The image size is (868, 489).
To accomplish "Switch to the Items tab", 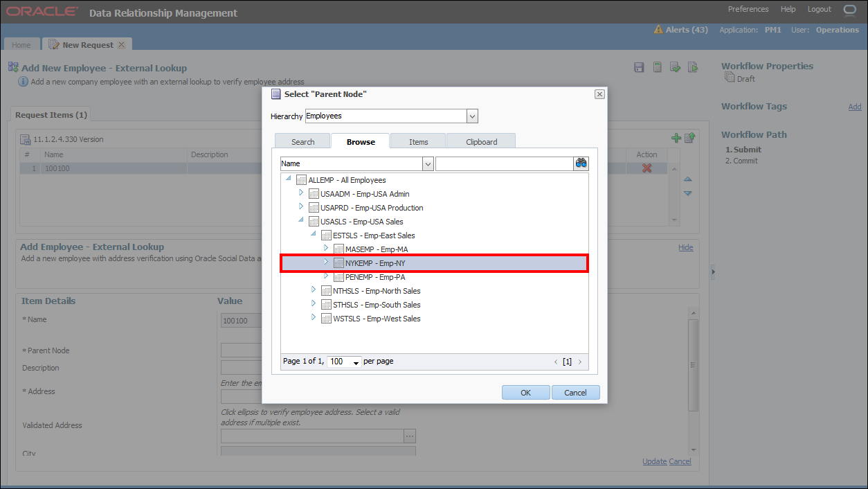I will coord(418,141).
